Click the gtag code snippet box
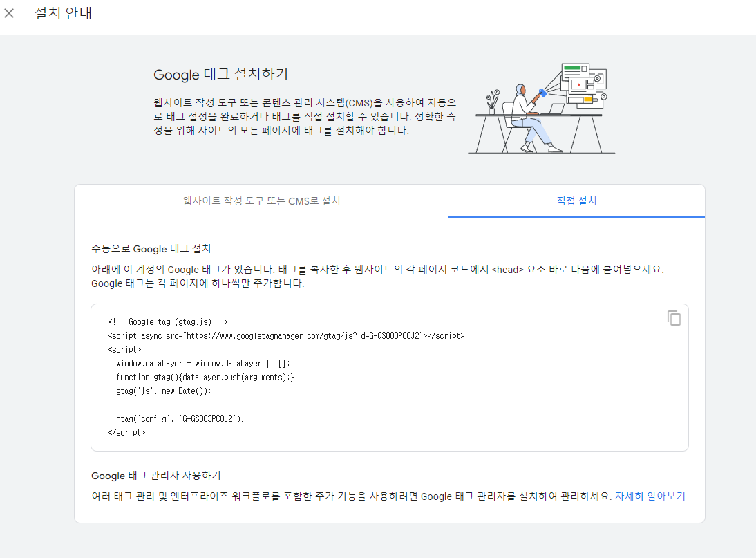 tap(390, 378)
